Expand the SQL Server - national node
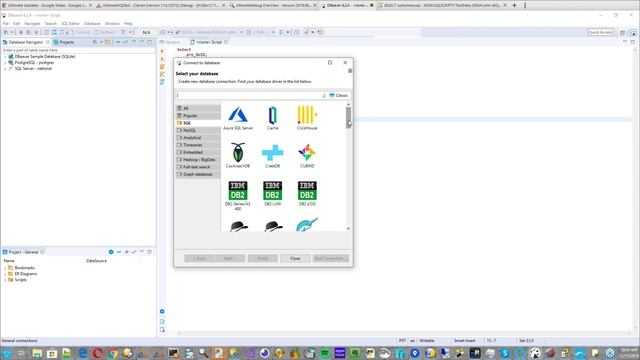The height and width of the screenshot is (360, 640). point(5,69)
